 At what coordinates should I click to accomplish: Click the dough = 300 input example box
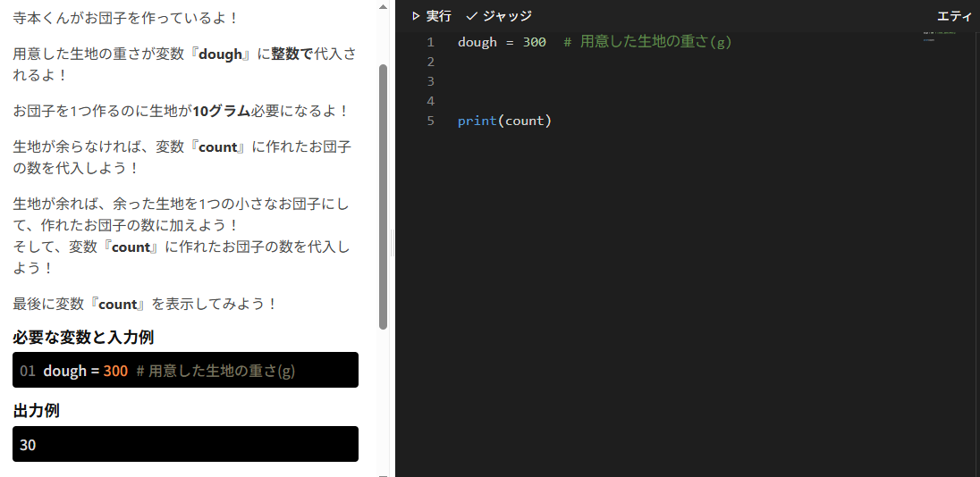coord(185,370)
